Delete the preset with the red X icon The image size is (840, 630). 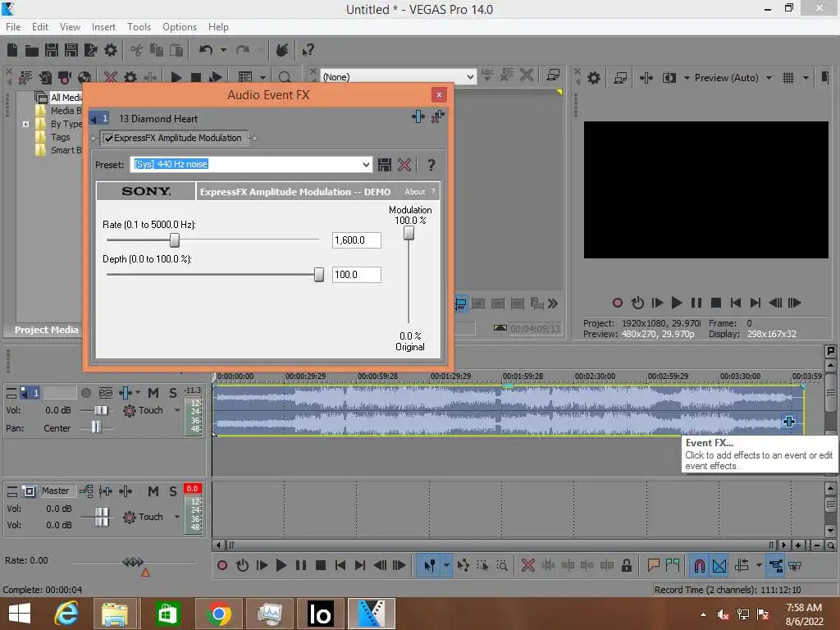click(x=404, y=165)
